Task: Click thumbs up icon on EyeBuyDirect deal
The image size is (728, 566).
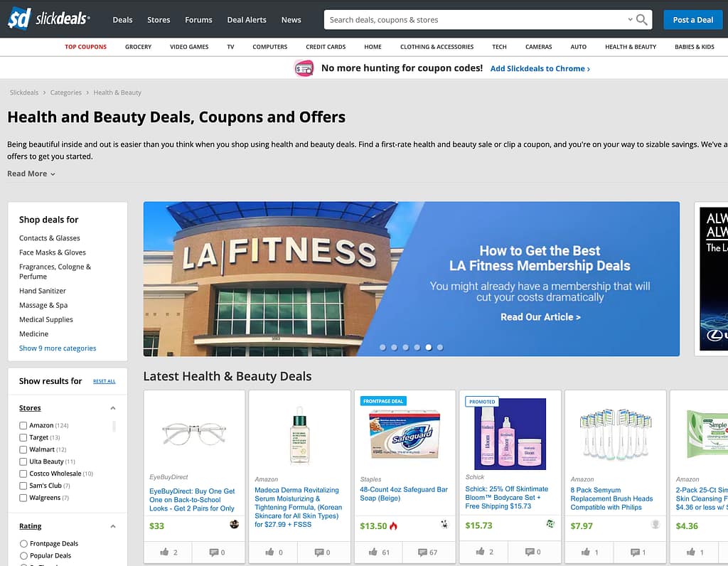Action: 166,552
